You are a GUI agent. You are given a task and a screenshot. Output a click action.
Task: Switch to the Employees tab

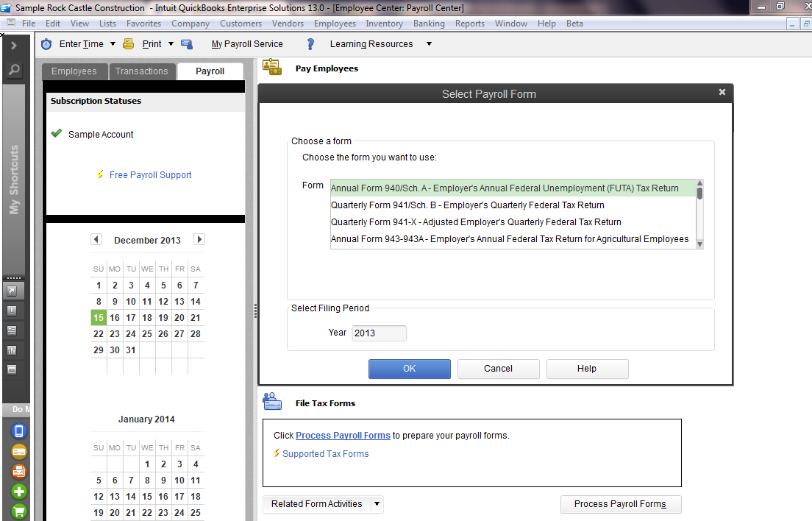74,71
